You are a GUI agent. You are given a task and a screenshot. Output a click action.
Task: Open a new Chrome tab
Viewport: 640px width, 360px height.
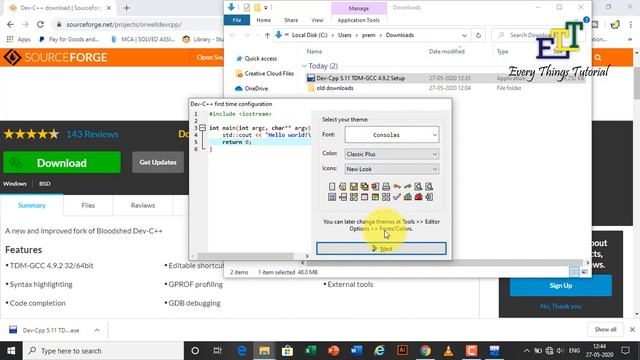click(x=127, y=8)
